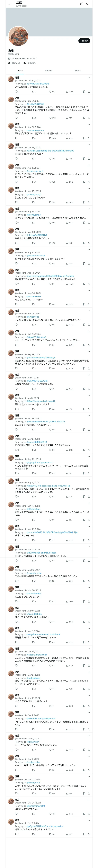
Task: Switch to the Media tab
Action: pyautogui.click(x=78, y=71)
